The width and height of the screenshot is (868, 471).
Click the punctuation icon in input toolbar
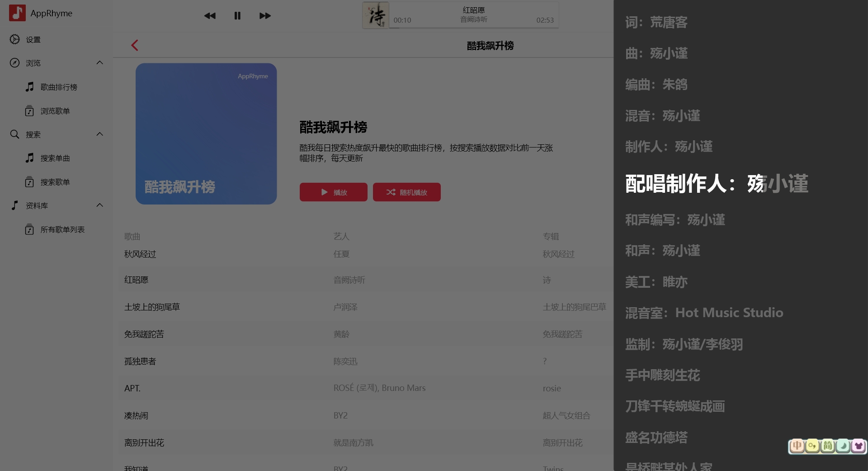coord(812,446)
